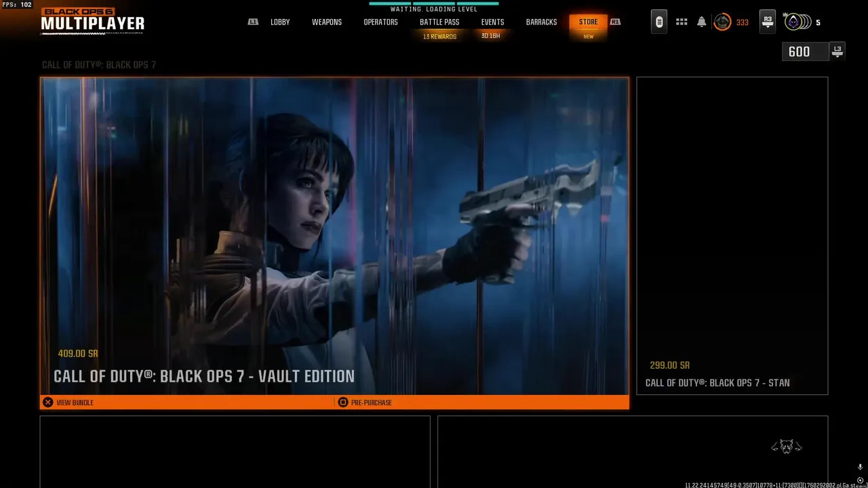Open notifications bell icon
Viewport: 868px width, 488px height.
pos(701,22)
